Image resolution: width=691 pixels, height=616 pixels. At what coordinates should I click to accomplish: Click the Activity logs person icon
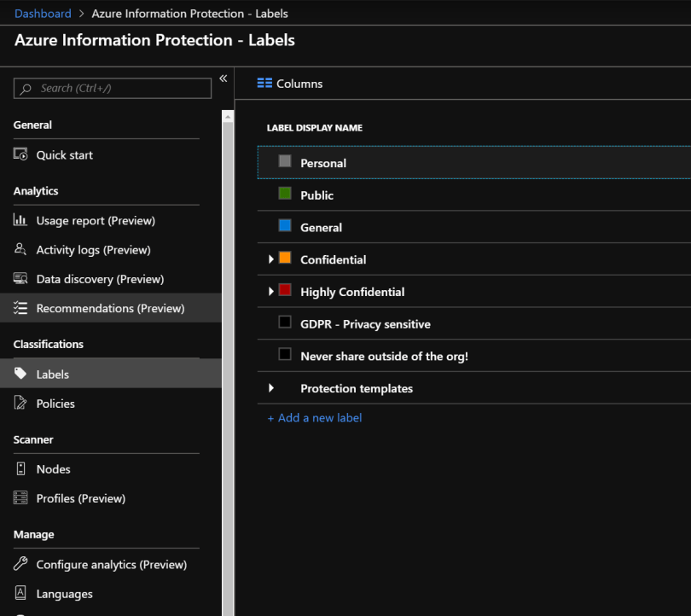tap(21, 250)
